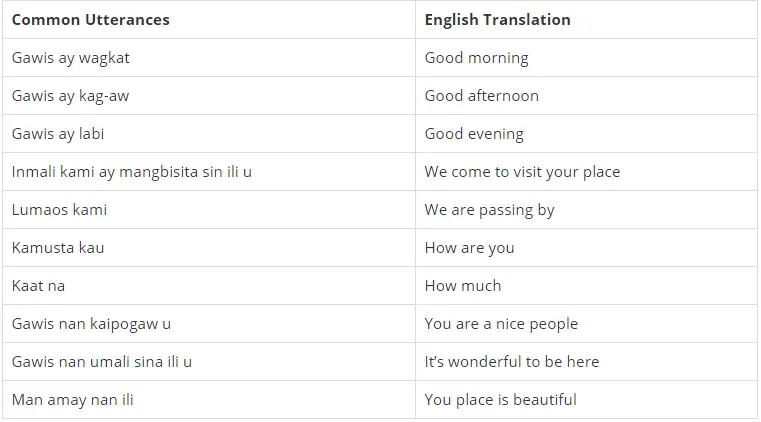761x422 pixels.
Task: Click the We are passing by text
Action: 489,210
